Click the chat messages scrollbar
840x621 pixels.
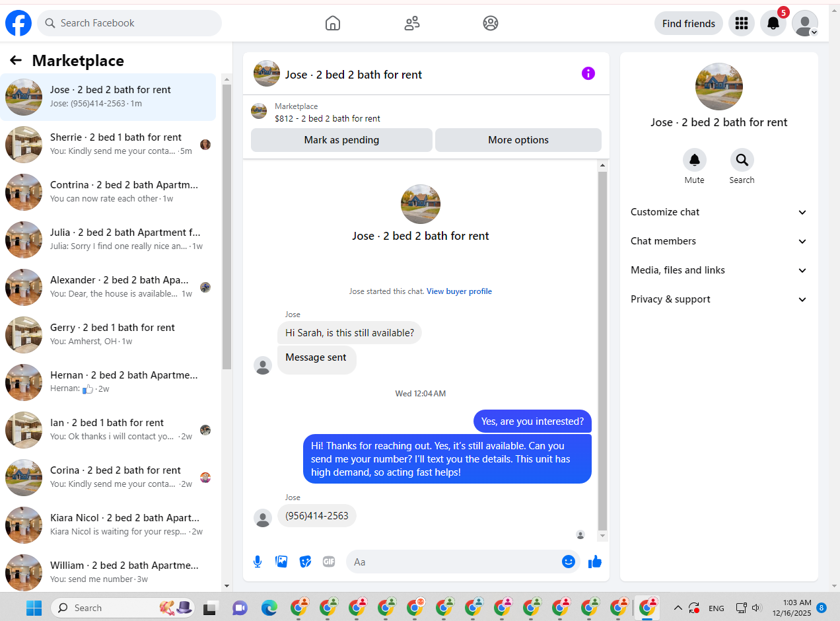[x=602, y=350]
